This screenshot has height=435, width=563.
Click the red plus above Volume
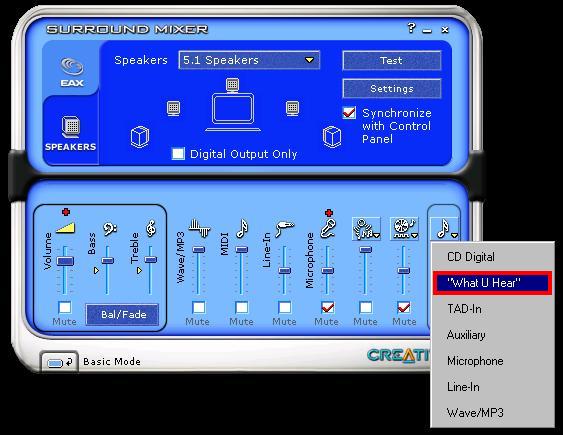tap(66, 212)
